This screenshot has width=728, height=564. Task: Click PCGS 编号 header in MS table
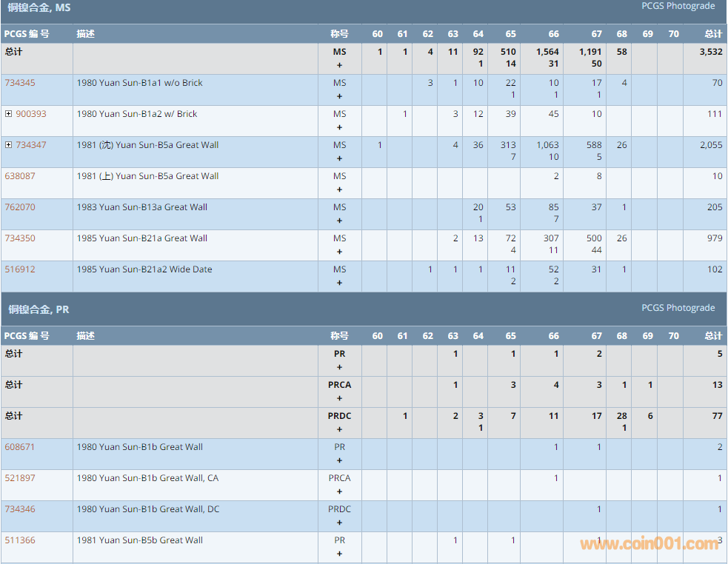coord(27,34)
